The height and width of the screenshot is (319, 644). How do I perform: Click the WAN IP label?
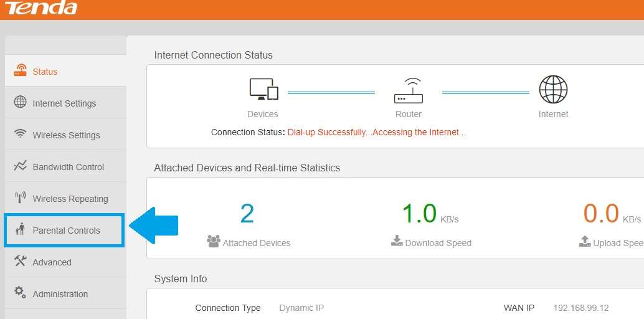[519, 308]
